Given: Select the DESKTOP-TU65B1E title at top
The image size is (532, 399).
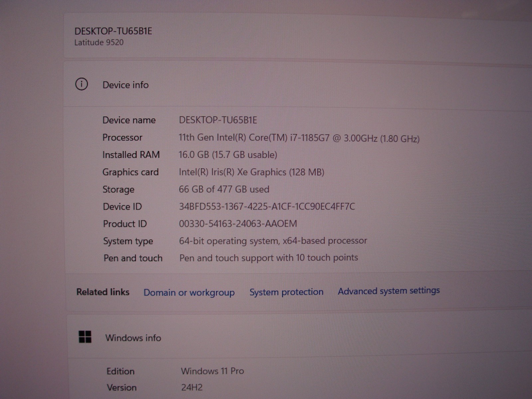Looking at the screenshot, I should (x=113, y=31).
